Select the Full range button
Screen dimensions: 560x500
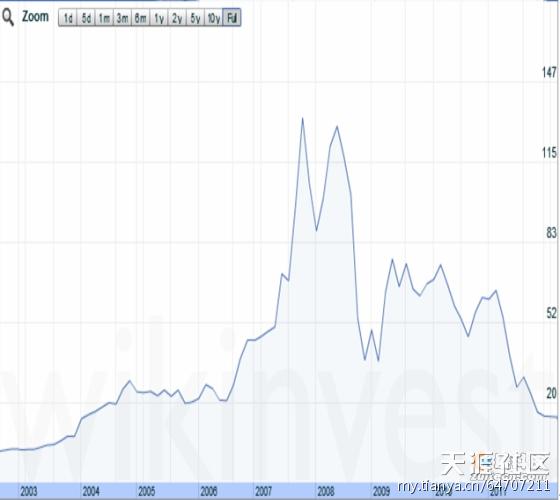pyautogui.click(x=232, y=18)
